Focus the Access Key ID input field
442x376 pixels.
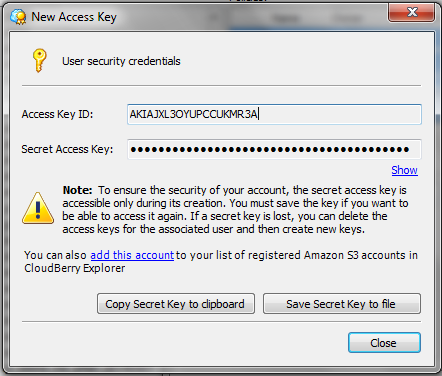point(274,114)
